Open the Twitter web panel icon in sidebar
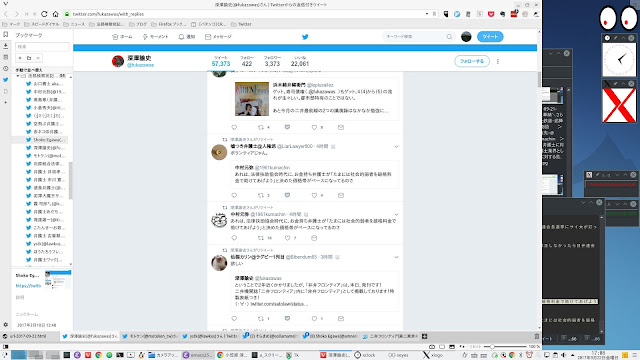This screenshot has width=640, height=360. click(5, 80)
